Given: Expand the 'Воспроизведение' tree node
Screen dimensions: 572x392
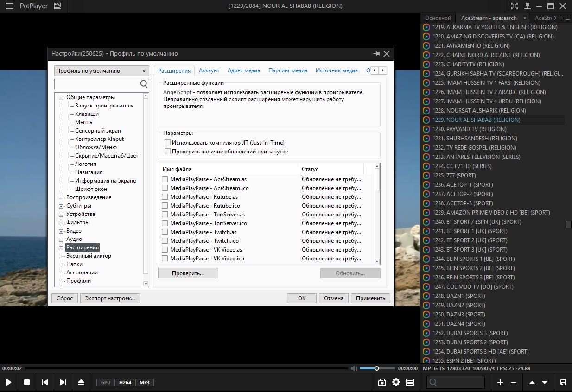Looking at the screenshot, I should [x=61, y=198].
